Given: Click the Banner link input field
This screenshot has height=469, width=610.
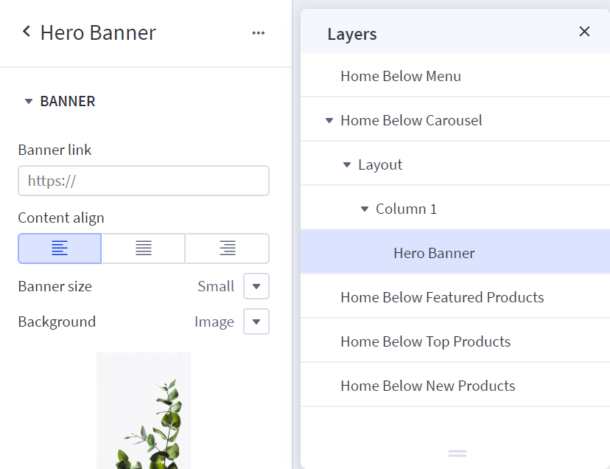Looking at the screenshot, I should tap(143, 181).
